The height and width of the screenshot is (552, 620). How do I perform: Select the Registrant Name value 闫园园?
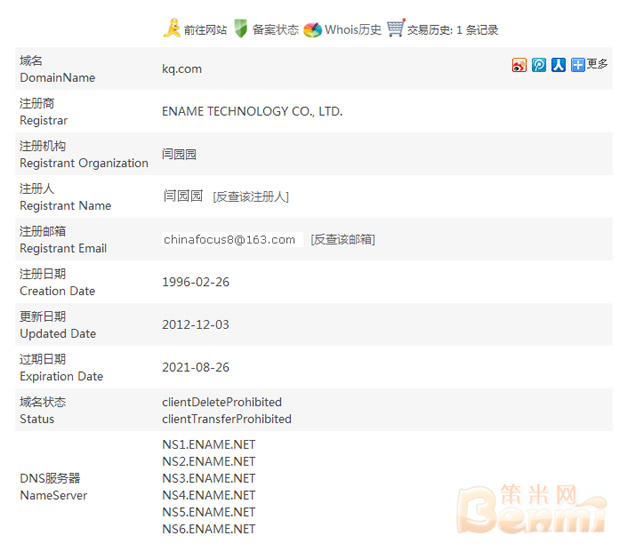point(183,196)
